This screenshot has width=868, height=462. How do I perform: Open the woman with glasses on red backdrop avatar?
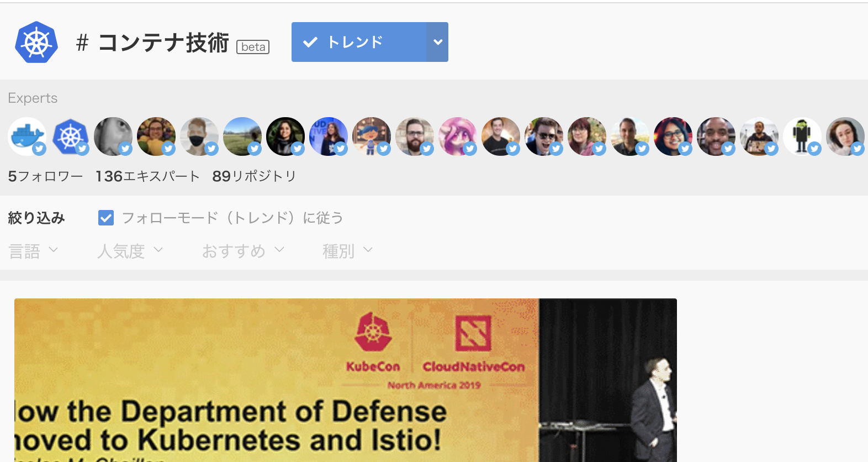coord(673,136)
